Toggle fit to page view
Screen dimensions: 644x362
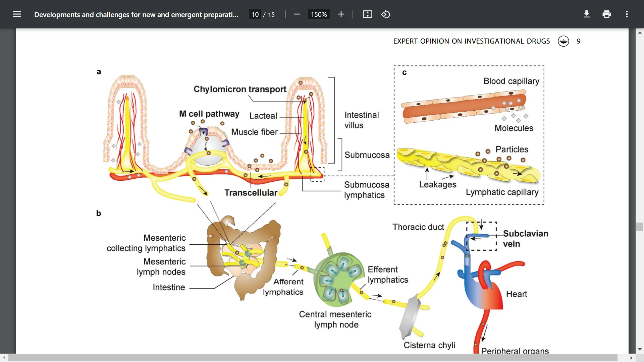coord(368,14)
